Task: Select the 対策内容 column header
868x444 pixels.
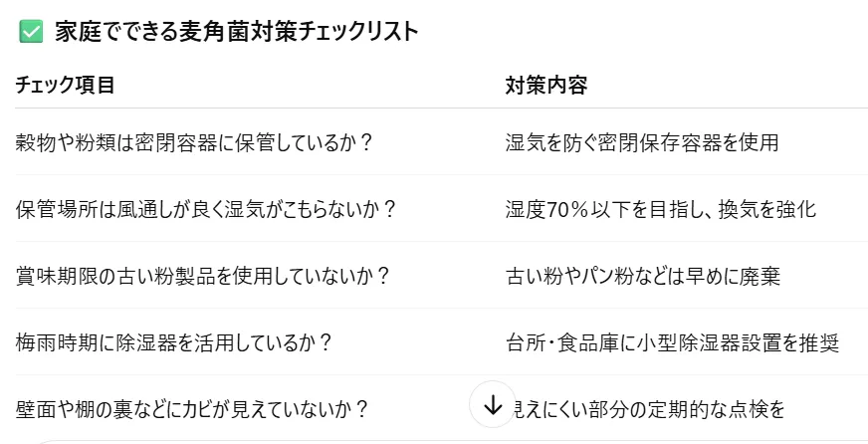Action: pyautogui.click(x=546, y=85)
